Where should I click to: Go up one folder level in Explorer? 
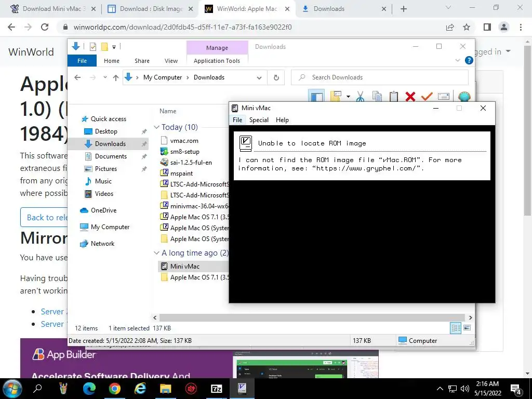(116, 78)
